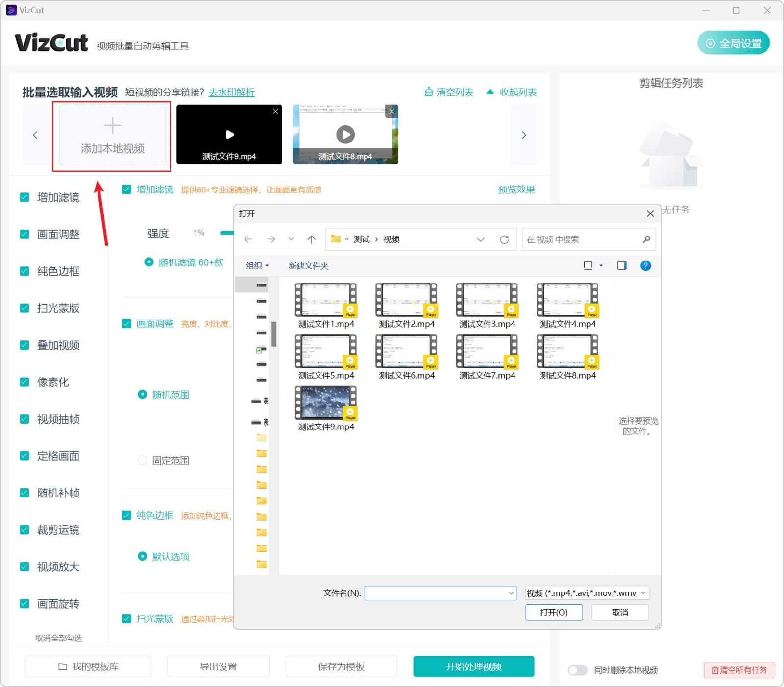Play the 测试文件8.mp4 preview thumbnail
784x687 pixels.
coord(345,134)
